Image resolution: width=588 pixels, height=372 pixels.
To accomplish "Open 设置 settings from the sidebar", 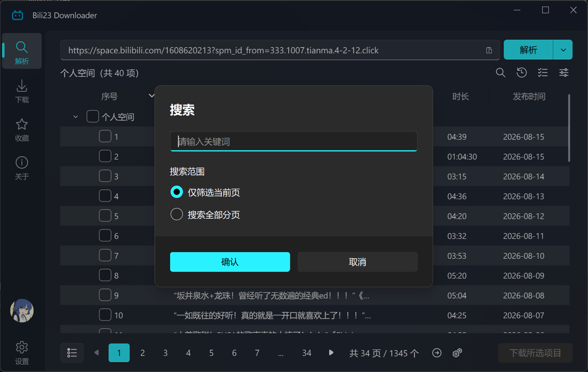I will point(22,353).
